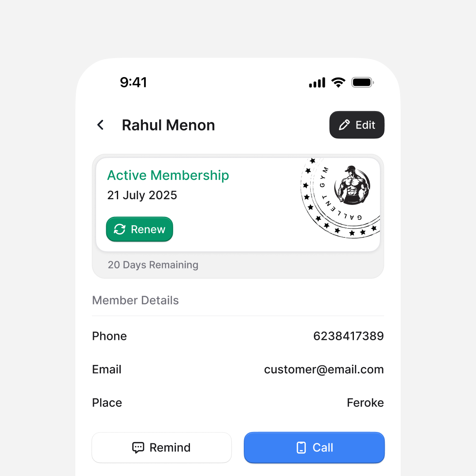Click the Feroke place value
The image size is (476, 476).
365,403
